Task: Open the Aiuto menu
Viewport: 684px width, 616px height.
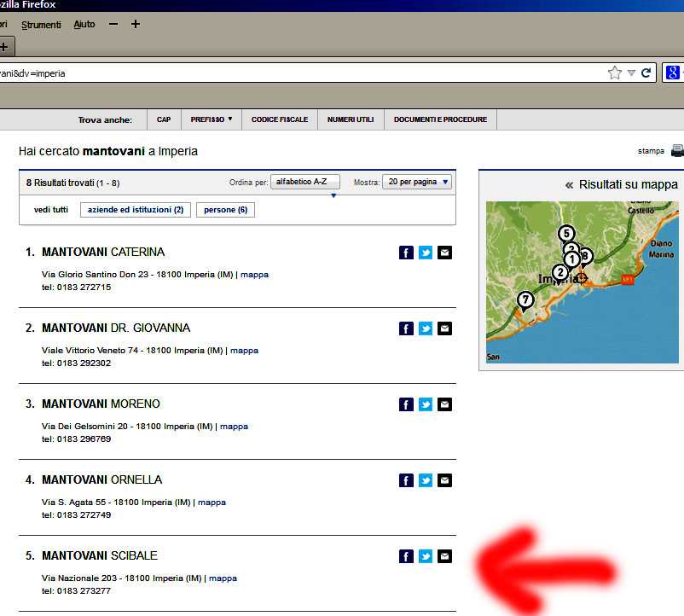Action: [x=84, y=25]
